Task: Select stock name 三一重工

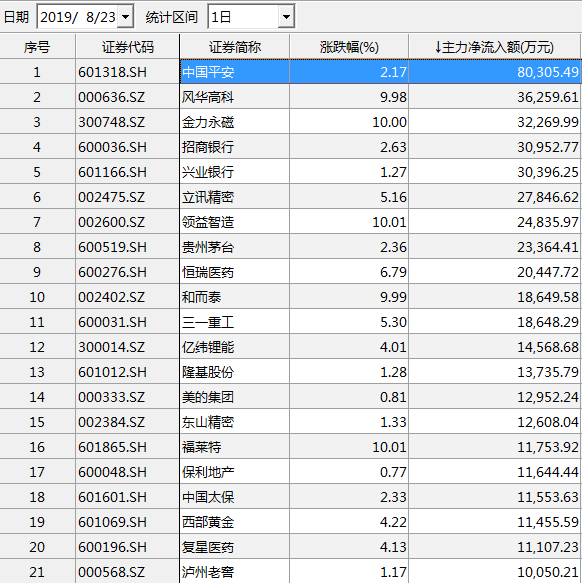Action: [208, 322]
